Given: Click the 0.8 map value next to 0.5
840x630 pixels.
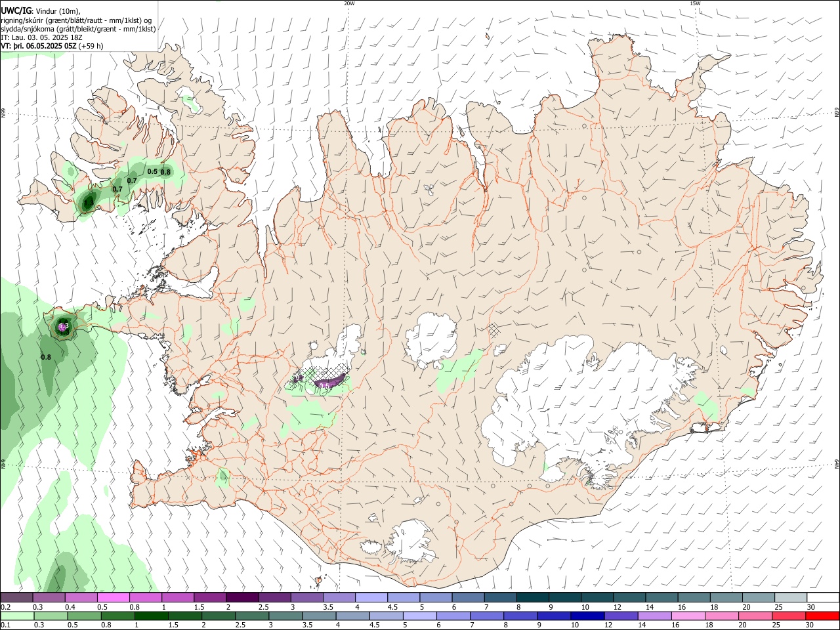Looking at the screenshot, I should tap(165, 172).
